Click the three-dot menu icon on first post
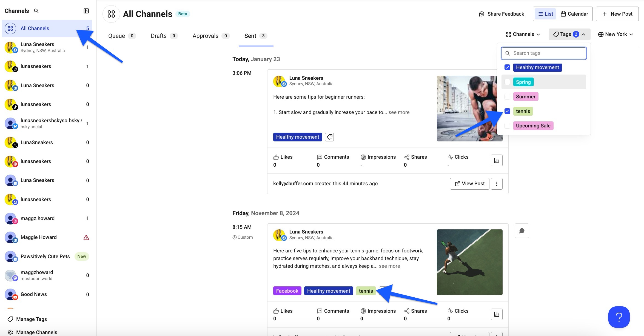Viewport: 644px width, 336px height. coord(497,184)
